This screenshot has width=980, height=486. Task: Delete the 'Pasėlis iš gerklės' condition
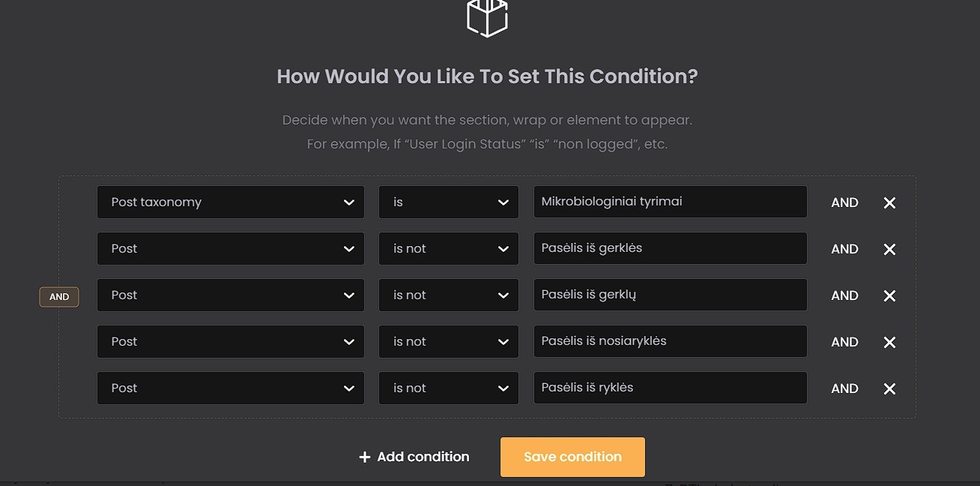[889, 249]
